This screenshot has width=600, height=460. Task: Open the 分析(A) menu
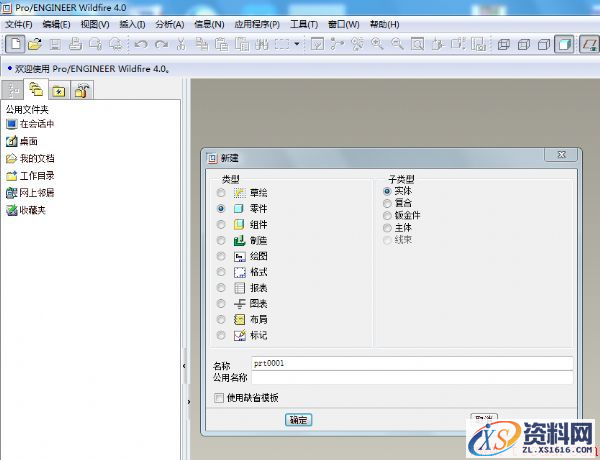(x=170, y=24)
